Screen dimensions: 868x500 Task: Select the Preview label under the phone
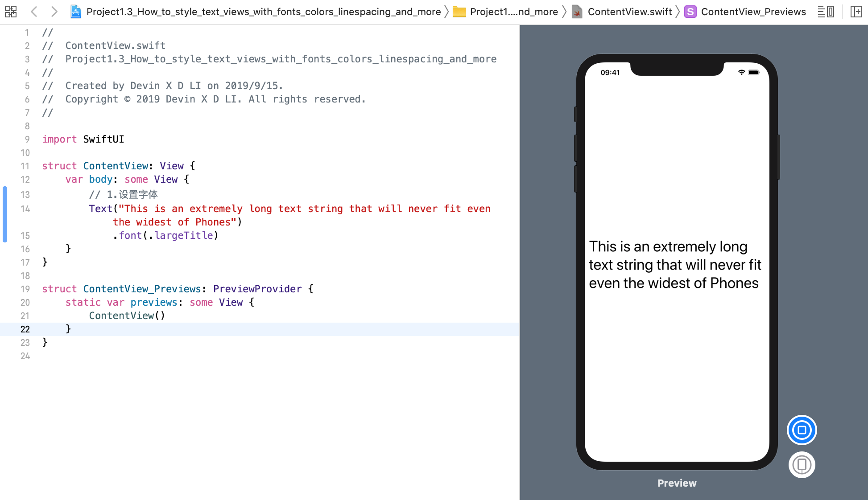[x=677, y=483]
